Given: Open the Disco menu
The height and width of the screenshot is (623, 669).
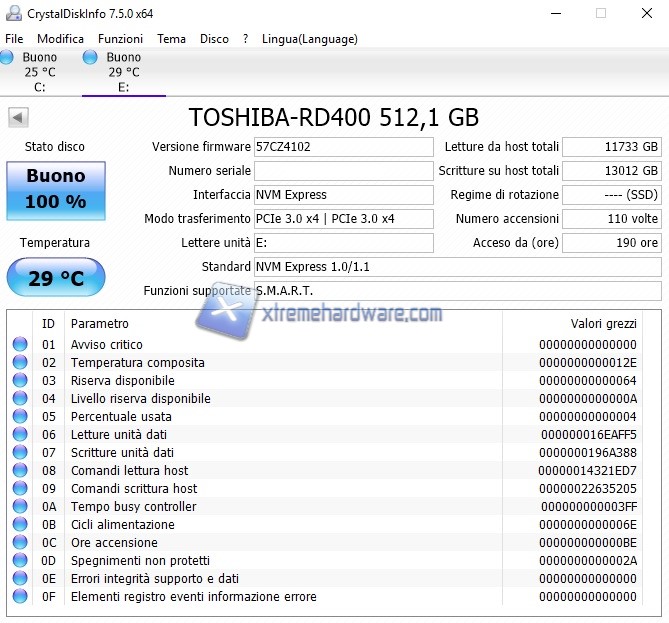Looking at the screenshot, I should 214,39.
